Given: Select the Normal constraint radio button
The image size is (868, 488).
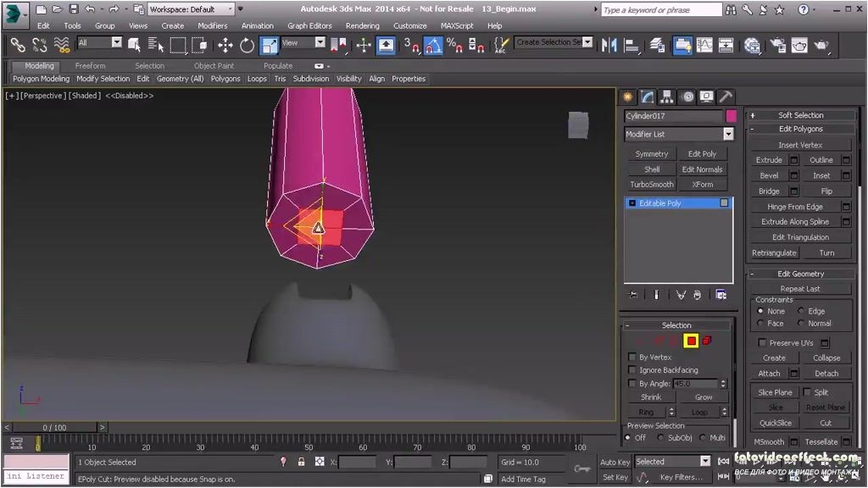Looking at the screenshot, I should (x=801, y=323).
